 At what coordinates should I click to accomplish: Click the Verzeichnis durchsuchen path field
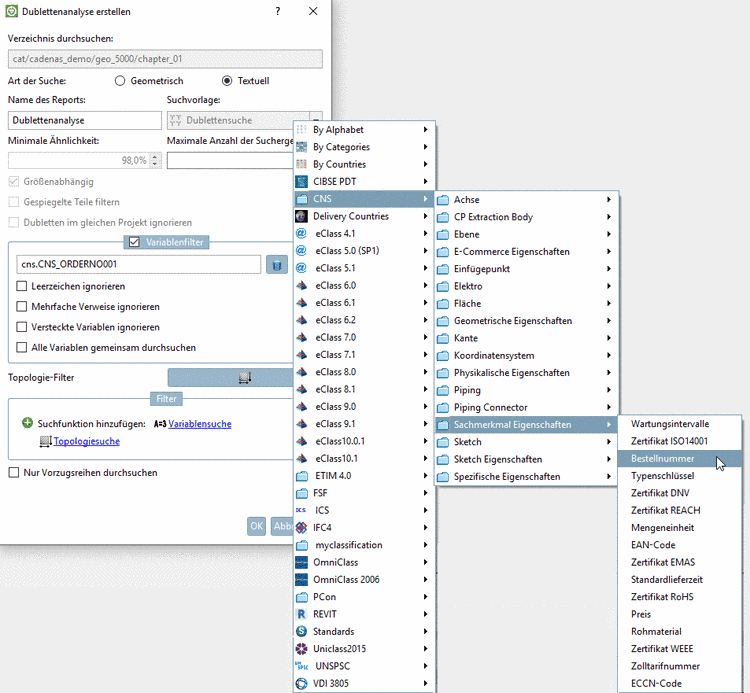165,59
